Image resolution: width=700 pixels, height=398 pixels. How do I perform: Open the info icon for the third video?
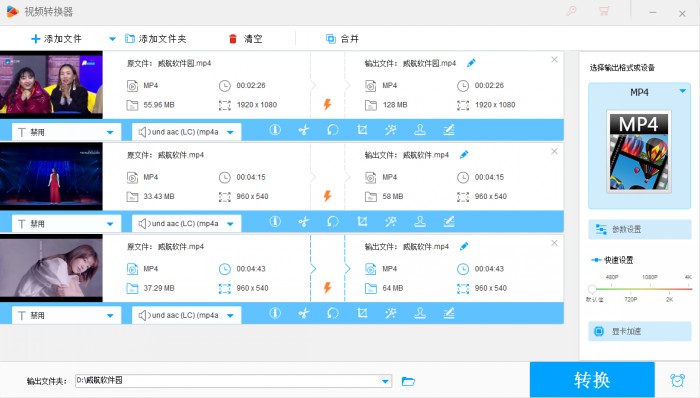pyautogui.click(x=275, y=313)
